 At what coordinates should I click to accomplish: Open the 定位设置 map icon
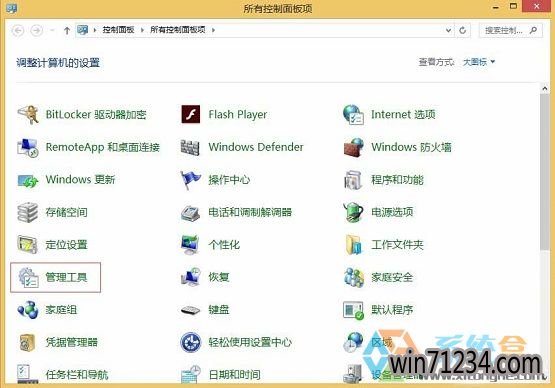pos(28,245)
